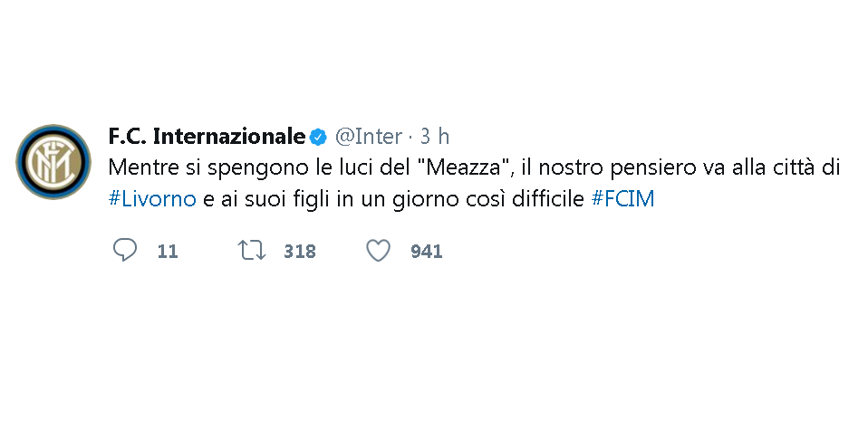This screenshot has height=430, width=868.
Task: Click the reply count 11
Action: point(168,252)
